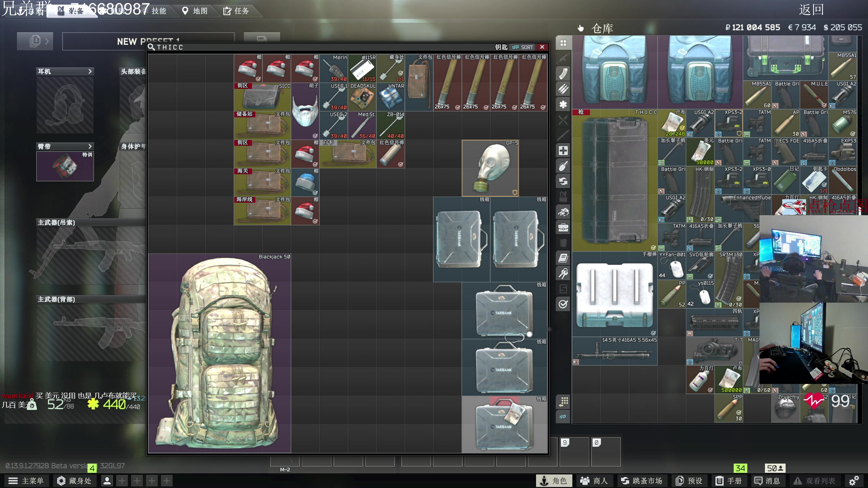Close the THICC container window

542,47
